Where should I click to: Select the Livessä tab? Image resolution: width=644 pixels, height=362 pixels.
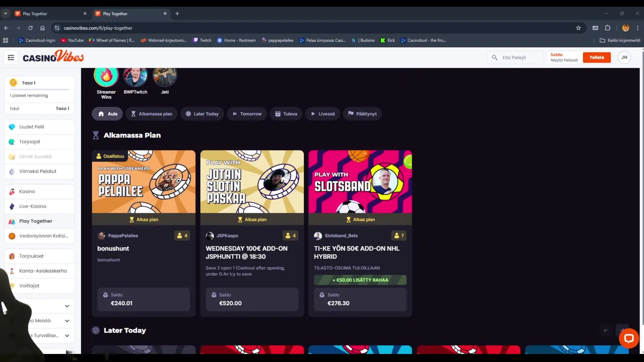click(323, 114)
